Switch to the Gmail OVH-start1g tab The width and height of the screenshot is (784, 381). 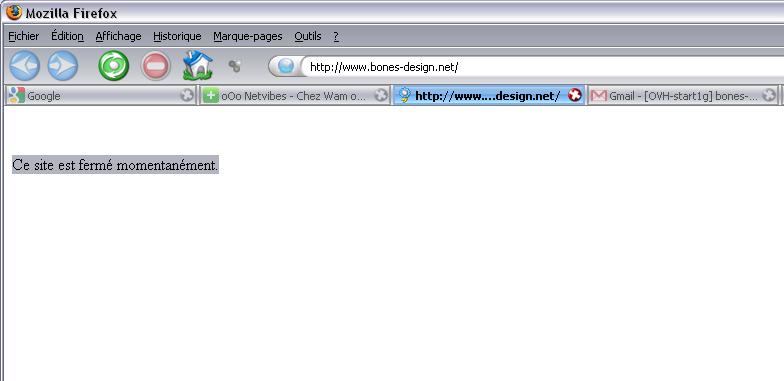683,95
